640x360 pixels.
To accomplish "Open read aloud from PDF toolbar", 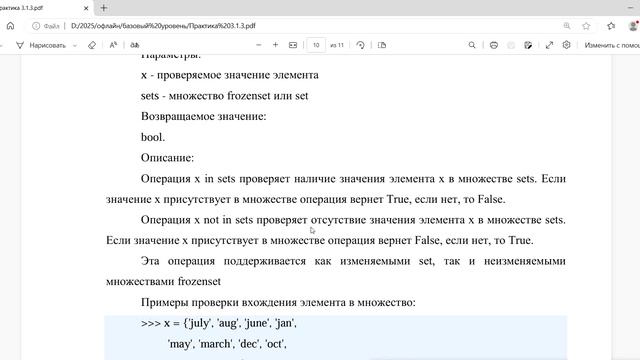I will 113,45.
